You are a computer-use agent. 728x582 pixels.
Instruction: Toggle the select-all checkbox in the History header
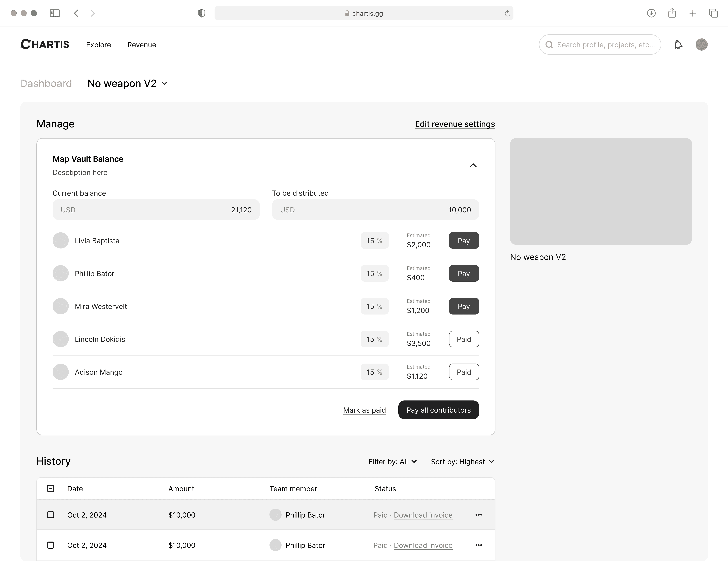pos(51,488)
